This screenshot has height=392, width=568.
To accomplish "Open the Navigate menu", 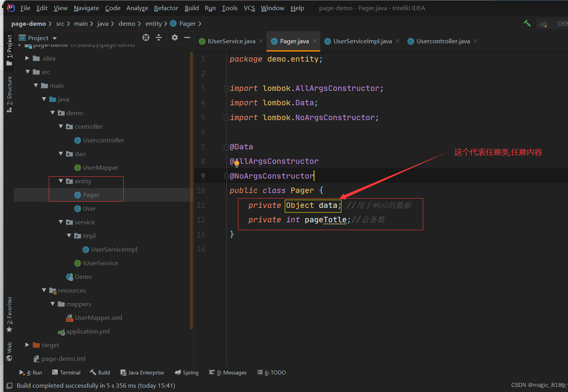I will point(86,8).
